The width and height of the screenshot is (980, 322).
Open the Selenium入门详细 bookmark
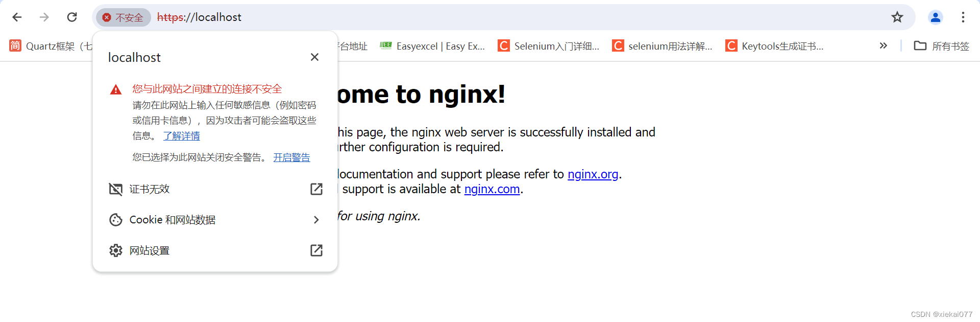[x=549, y=46]
